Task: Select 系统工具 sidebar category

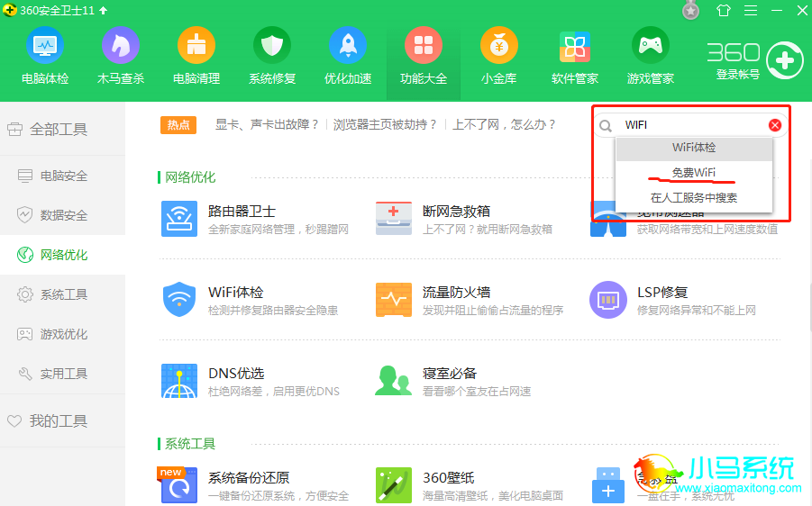Action: pos(62,294)
